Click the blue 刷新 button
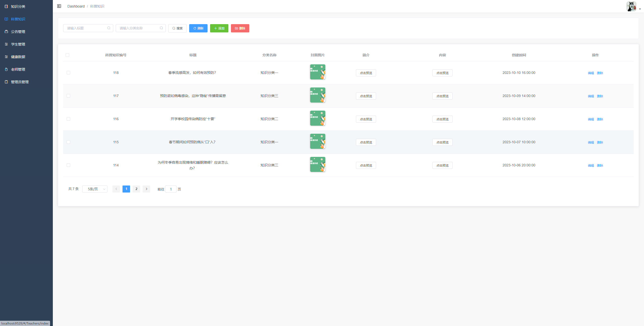 pos(198,28)
